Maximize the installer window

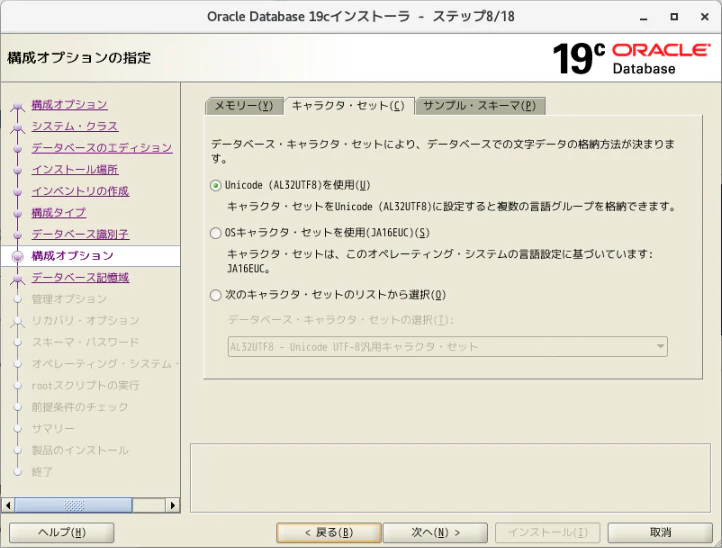pos(674,17)
